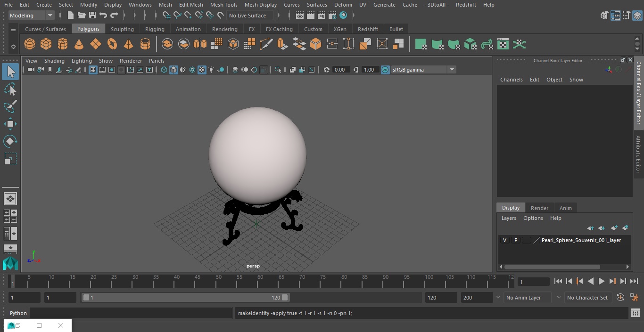Play animation backward button
The width and height of the screenshot is (644, 332).
tap(590, 281)
